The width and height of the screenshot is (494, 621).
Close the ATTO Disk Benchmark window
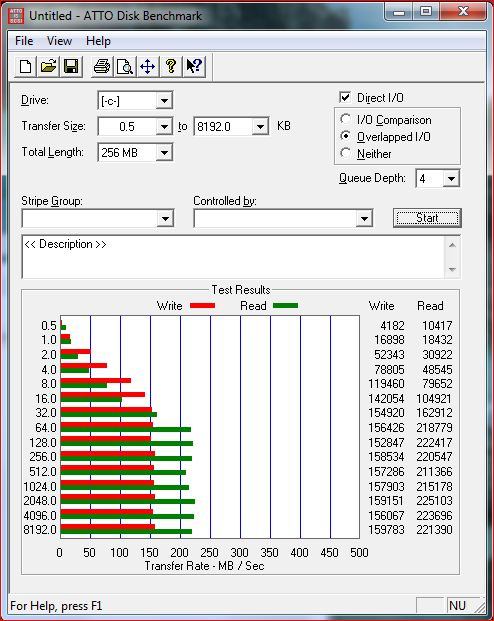[x=463, y=11]
